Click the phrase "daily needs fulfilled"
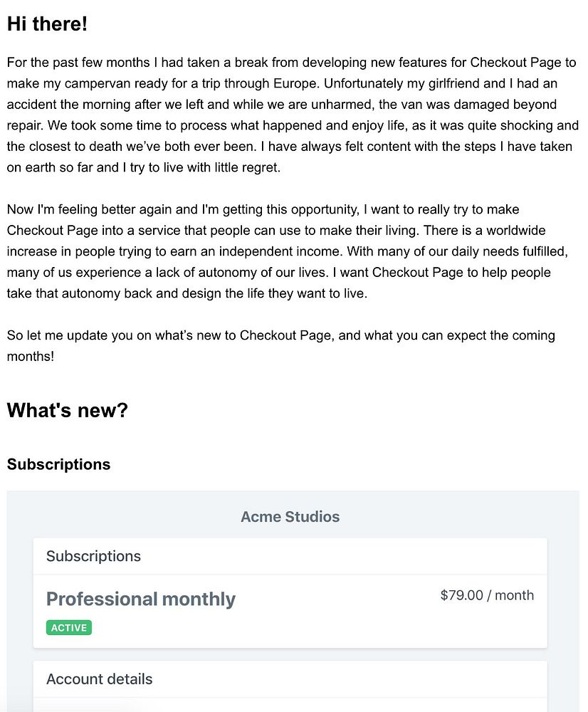 pos(518,251)
